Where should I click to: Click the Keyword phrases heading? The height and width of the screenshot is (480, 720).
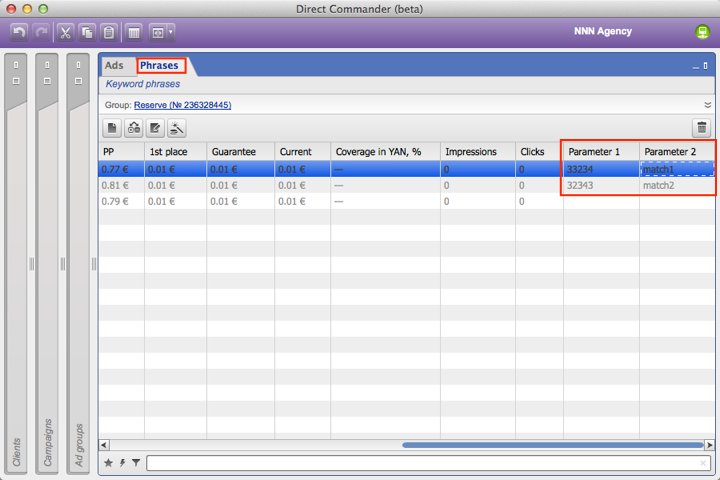click(143, 84)
